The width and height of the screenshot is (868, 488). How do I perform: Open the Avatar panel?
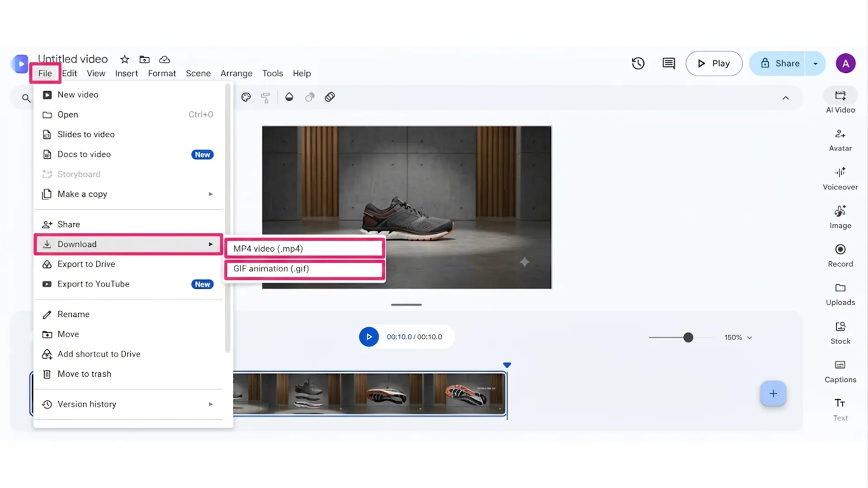coord(840,140)
